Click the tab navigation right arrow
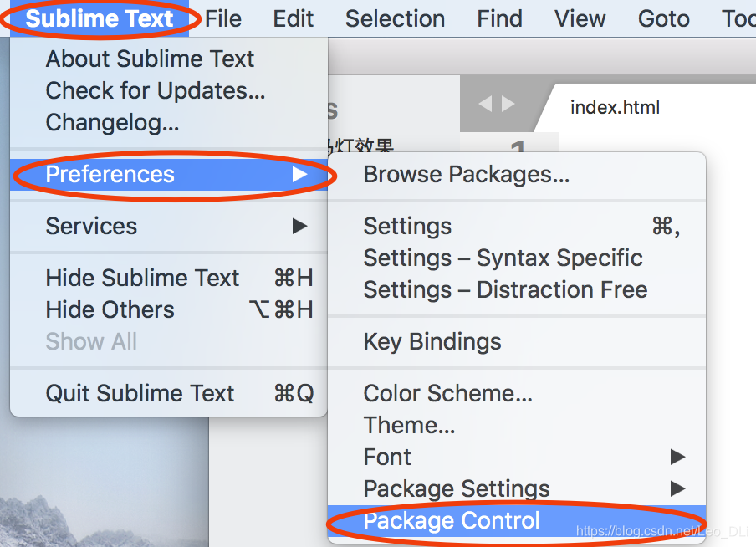 point(508,105)
